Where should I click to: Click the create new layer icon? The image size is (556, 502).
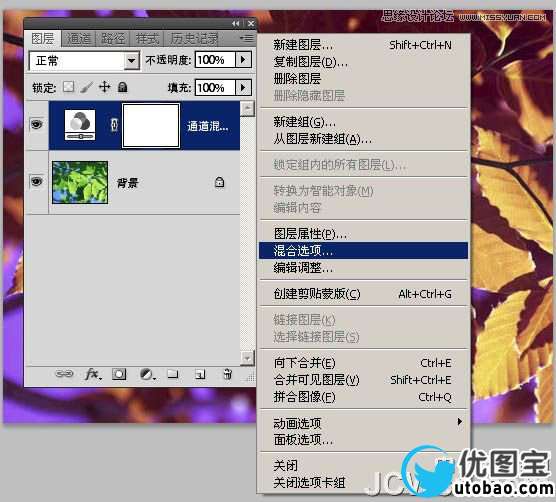tap(200, 374)
